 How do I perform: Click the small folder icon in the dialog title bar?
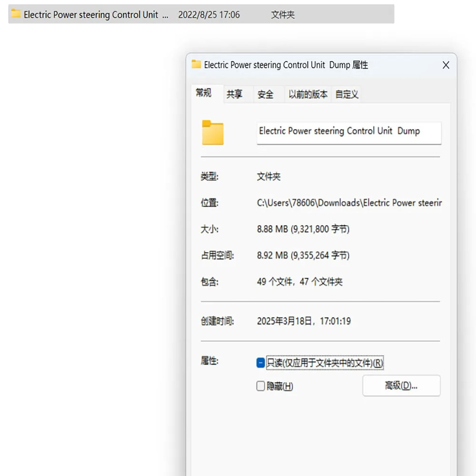[x=196, y=65]
